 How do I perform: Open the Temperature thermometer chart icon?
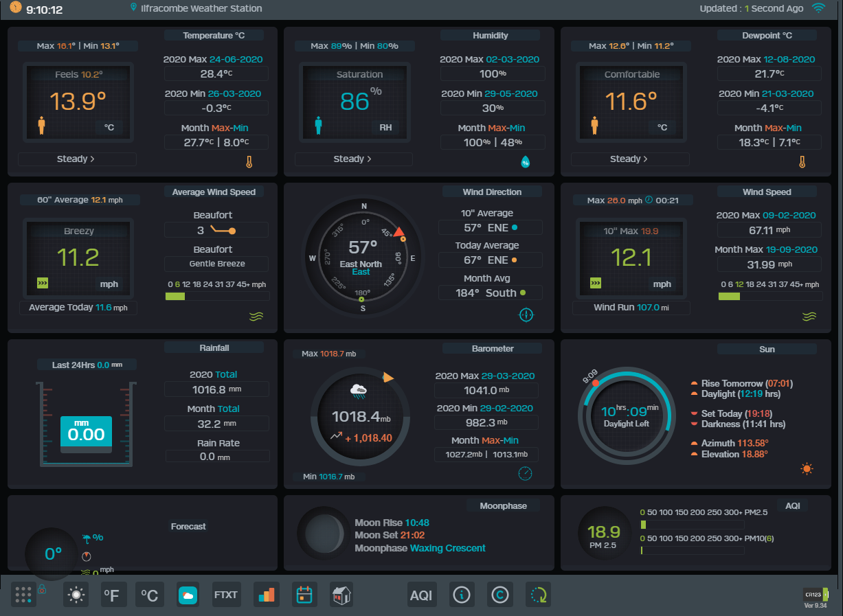coord(249,163)
